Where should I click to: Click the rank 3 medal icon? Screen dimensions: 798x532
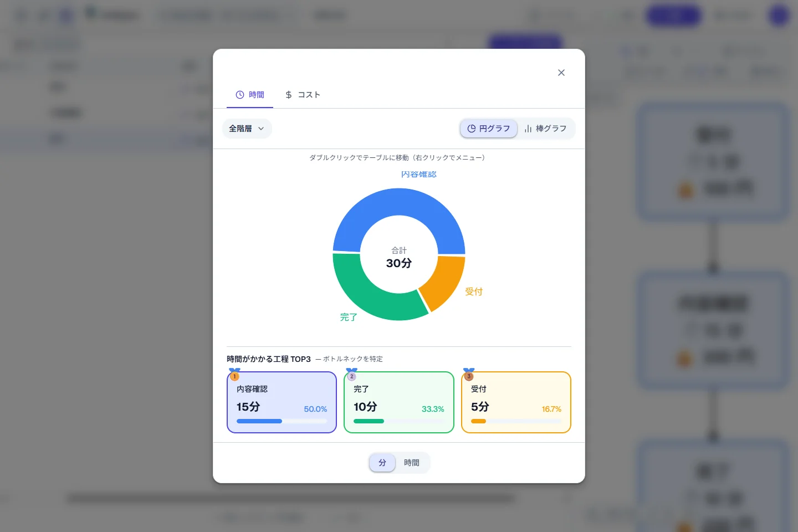tap(469, 375)
